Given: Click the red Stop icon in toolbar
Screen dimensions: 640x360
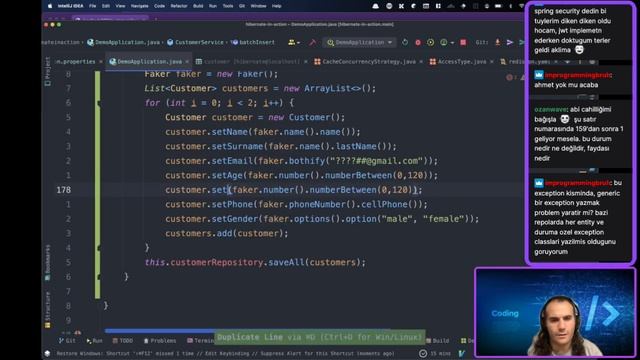Looking at the screenshot, I should 463,42.
